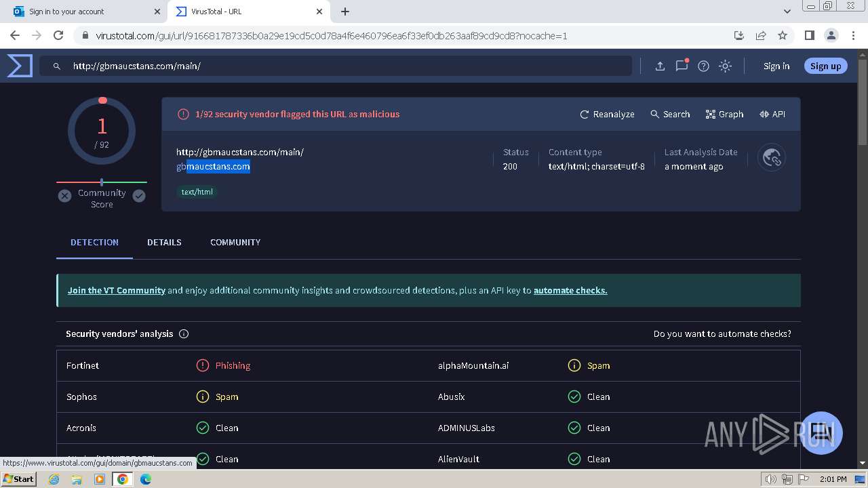The image size is (868, 488).
Task: Click the taskbar clock showing 2:01 PM
Action: 833,479
